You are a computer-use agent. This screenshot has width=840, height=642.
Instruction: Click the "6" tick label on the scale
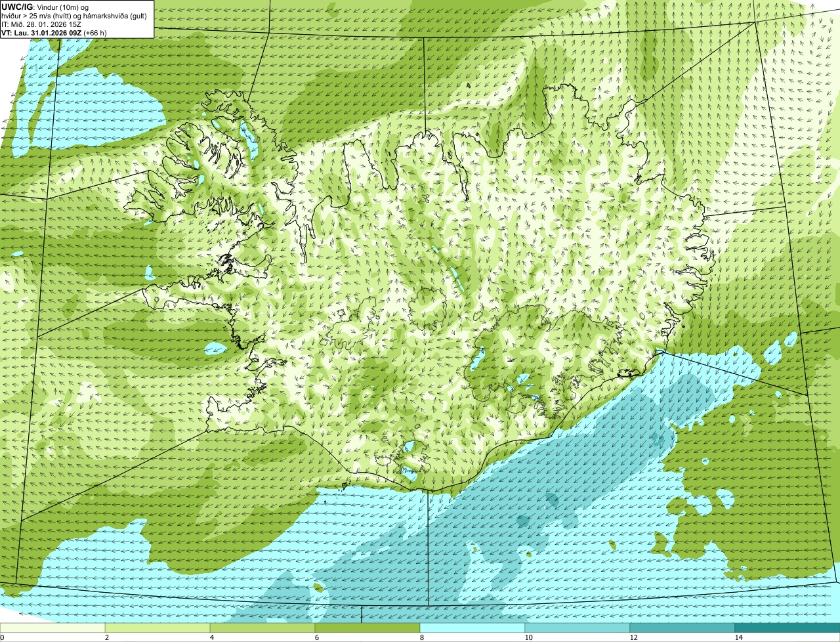[x=316, y=637]
